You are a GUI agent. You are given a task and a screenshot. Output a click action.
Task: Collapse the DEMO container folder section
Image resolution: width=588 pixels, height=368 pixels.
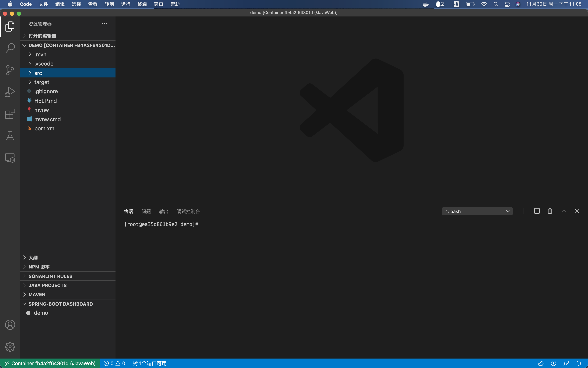(x=68, y=45)
